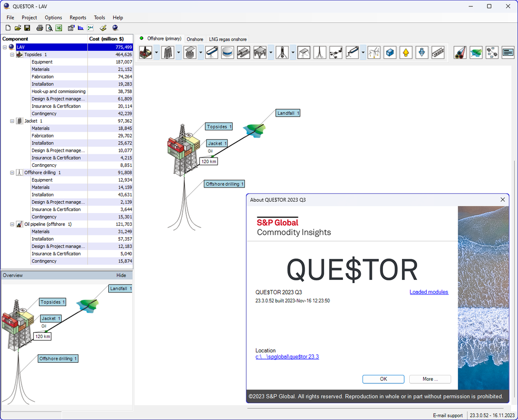Click Offshore drilling 1 label in Overview panel
The width and height of the screenshot is (518, 420).
click(58, 359)
